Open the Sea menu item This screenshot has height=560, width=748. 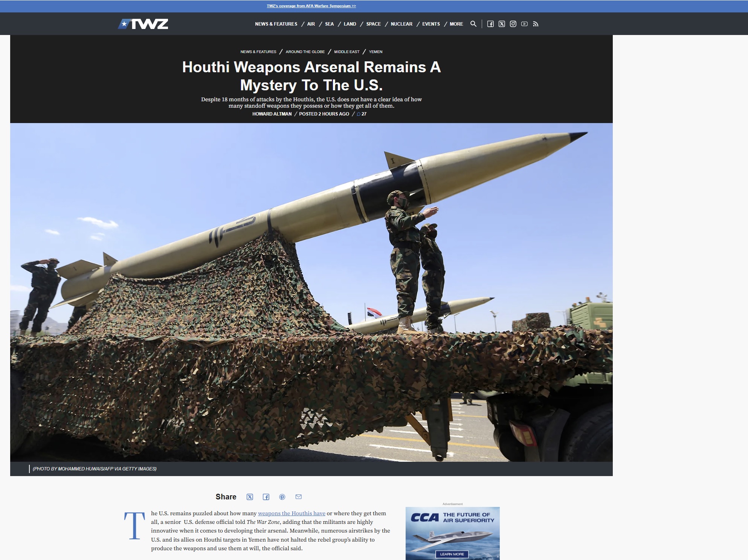pos(329,24)
